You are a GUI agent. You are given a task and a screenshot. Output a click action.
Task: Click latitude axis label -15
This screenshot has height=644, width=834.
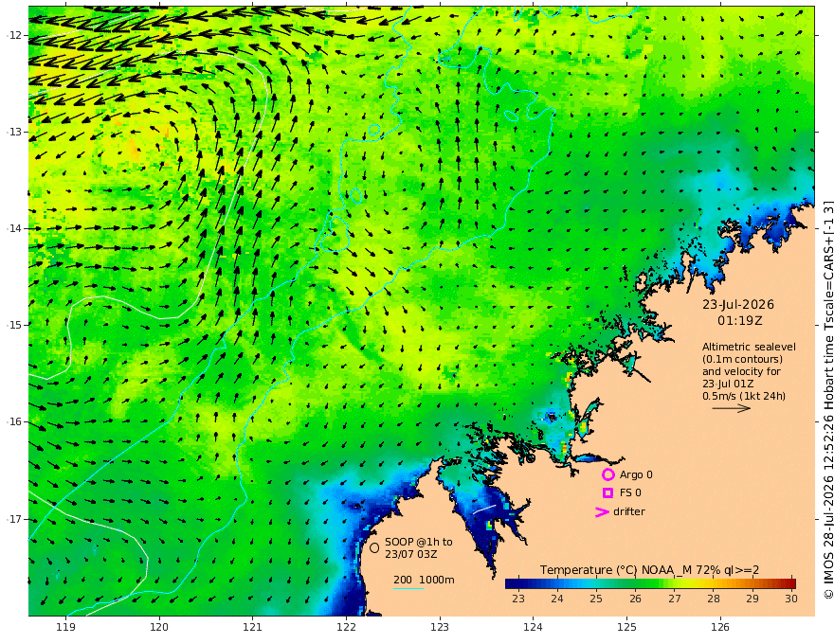coord(14,325)
